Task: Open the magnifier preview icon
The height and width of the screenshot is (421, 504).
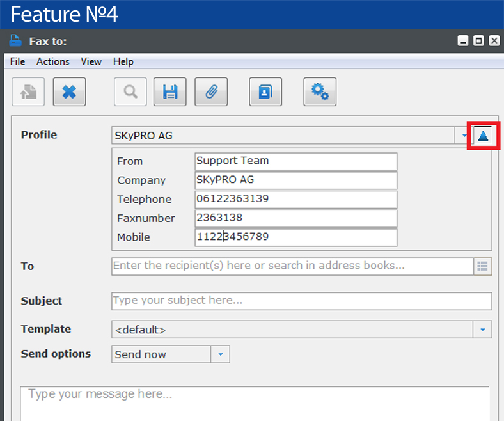Action: [130, 91]
